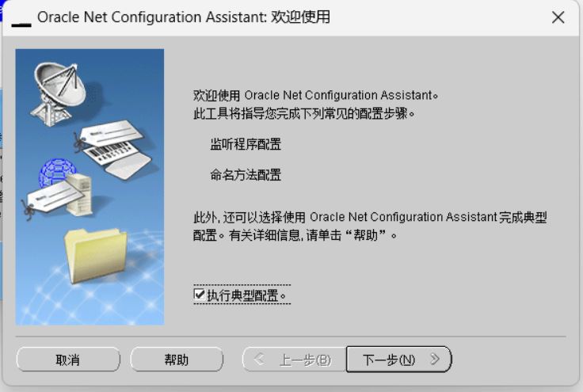Click the blue globe icon
This screenshot has width=583, height=392.
pyautogui.click(x=56, y=173)
